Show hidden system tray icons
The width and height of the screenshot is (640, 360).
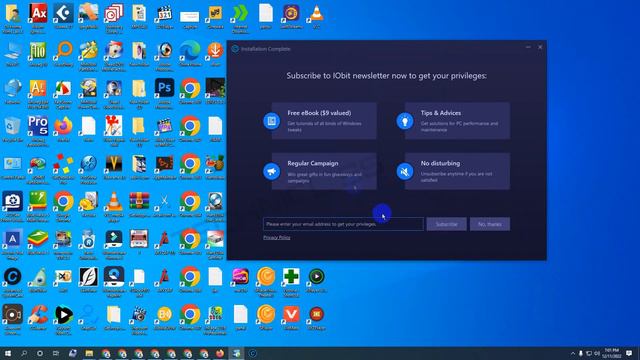point(572,353)
